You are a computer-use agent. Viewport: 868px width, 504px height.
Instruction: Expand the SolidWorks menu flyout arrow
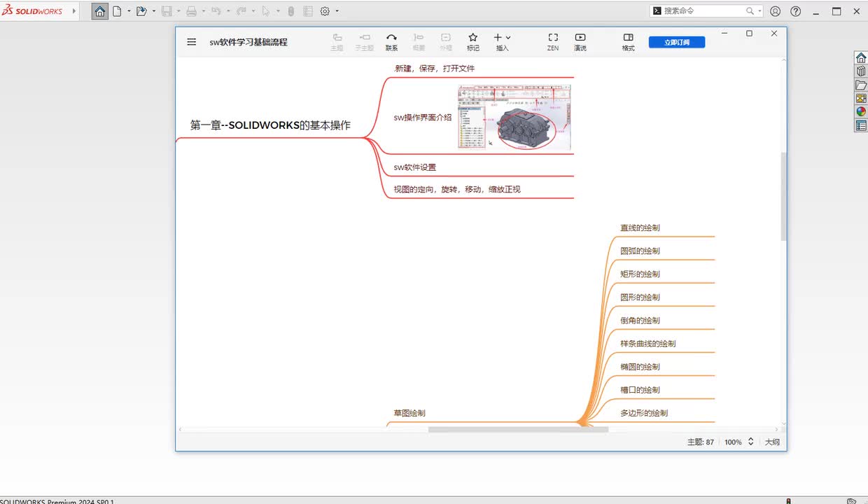pos(74,11)
